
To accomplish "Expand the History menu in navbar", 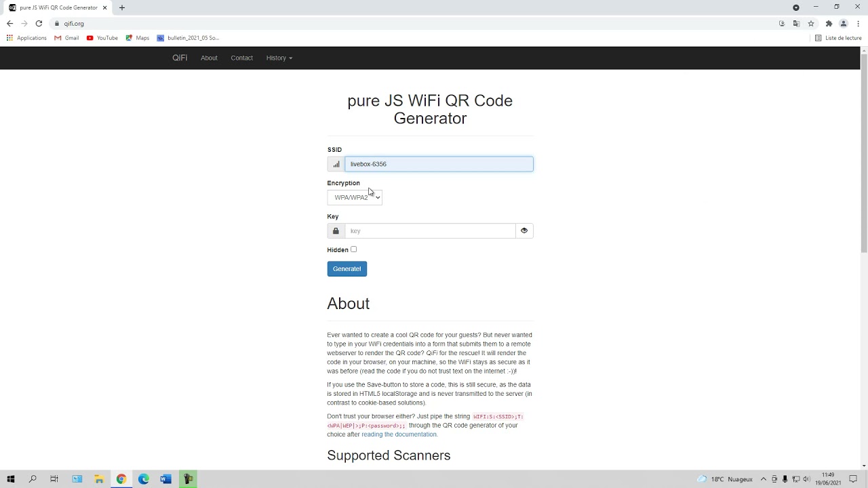I will (x=279, y=58).
